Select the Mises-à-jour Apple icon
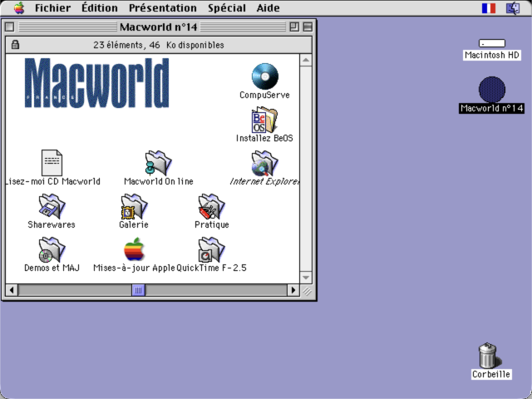The image size is (532, 399). tap(134, 249)
